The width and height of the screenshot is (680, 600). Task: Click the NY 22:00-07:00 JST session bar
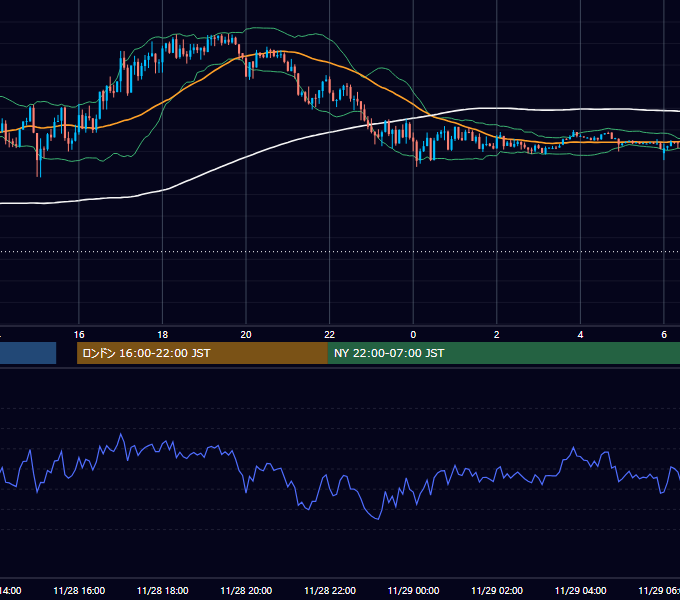503,353
